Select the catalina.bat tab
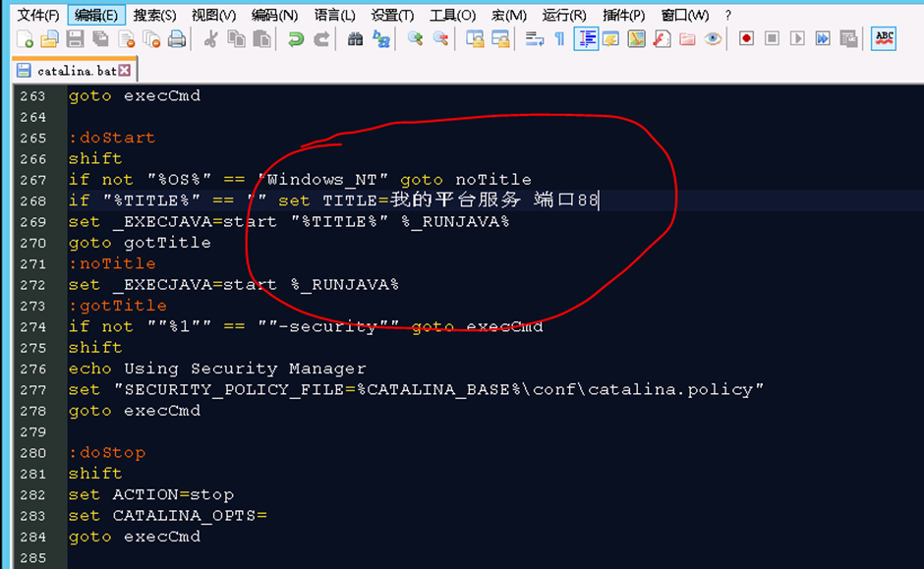The height and width of the screenshot is (569, 924). (x=74, y=70)
